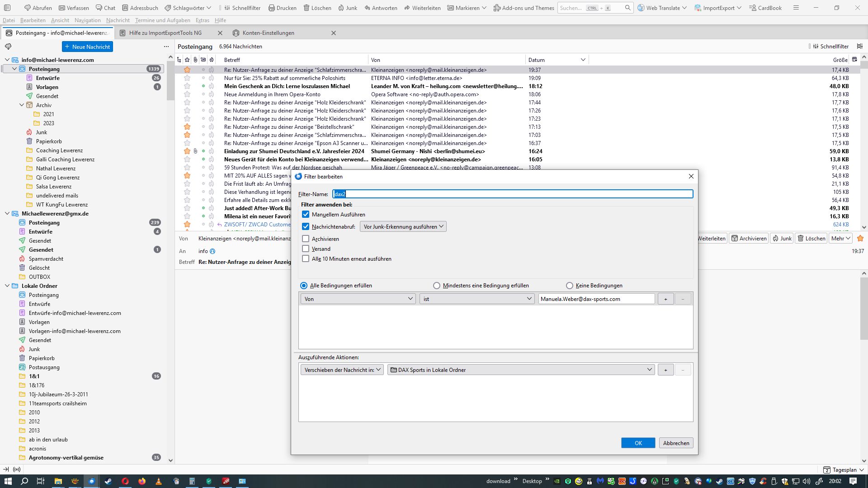Open the Von condition field dropdown
The height and width of the screenshot is (488, 868).
tap(358, 299)
